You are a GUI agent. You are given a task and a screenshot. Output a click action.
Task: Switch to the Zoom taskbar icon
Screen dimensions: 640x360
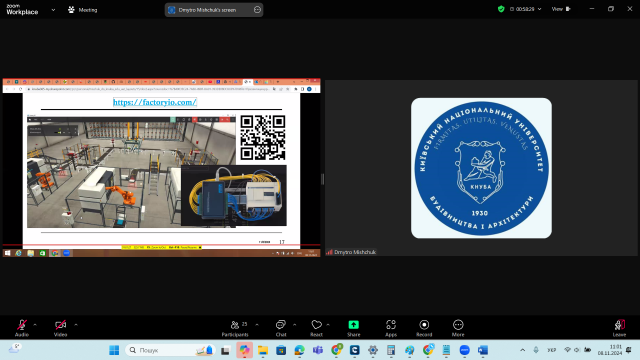464,350
